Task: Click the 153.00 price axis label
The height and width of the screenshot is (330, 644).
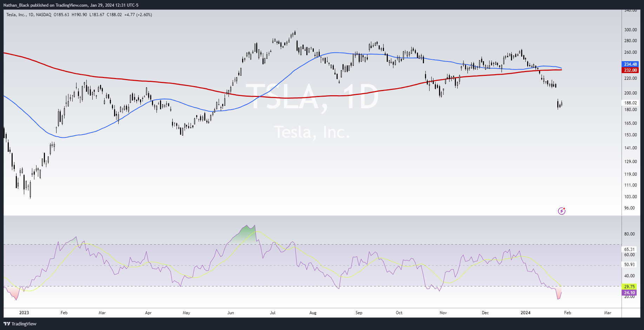Action: [x=630, y=135]
